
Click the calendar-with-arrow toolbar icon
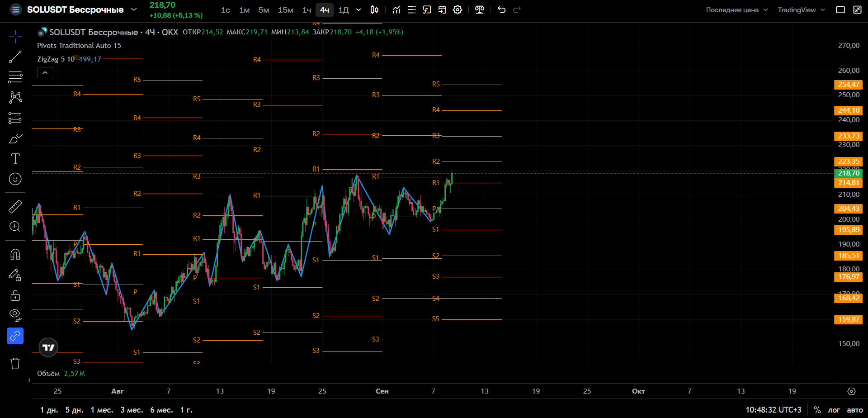(x=443, y=10)
